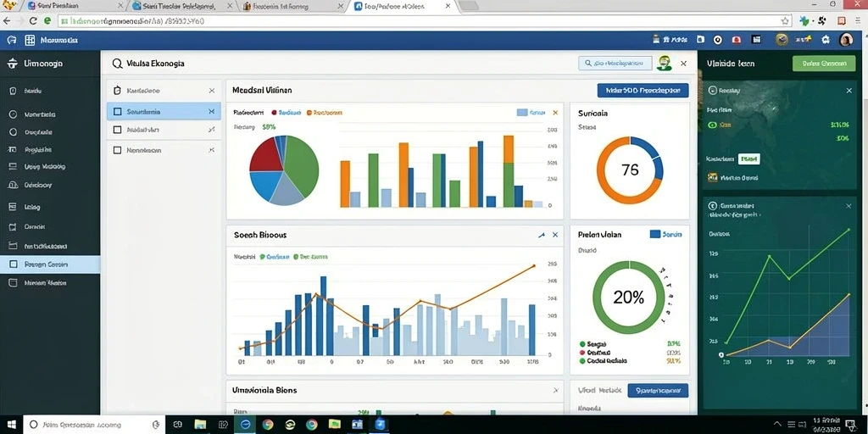
Task: Open the blue legend selector in Prelen Violan card
Action: pos(666,235)
